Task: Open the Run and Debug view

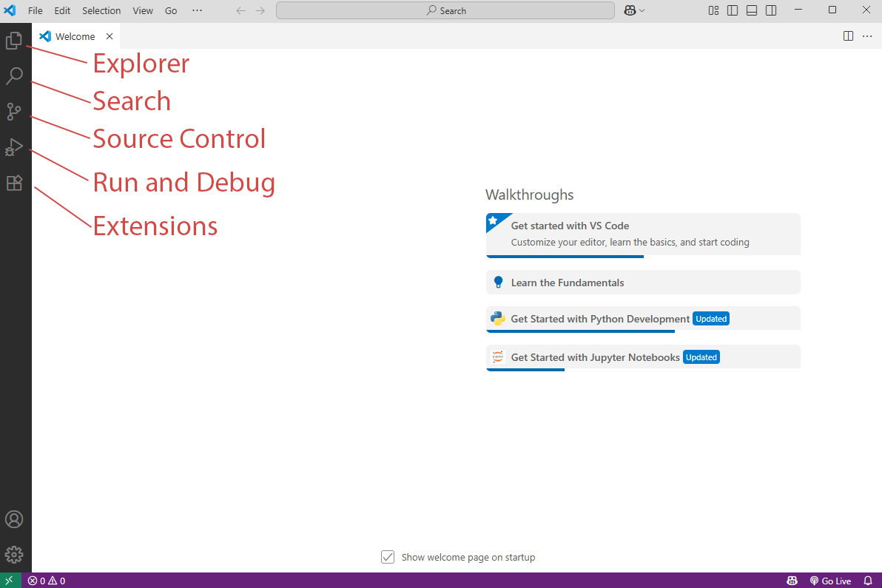Action: pos(14,147)
